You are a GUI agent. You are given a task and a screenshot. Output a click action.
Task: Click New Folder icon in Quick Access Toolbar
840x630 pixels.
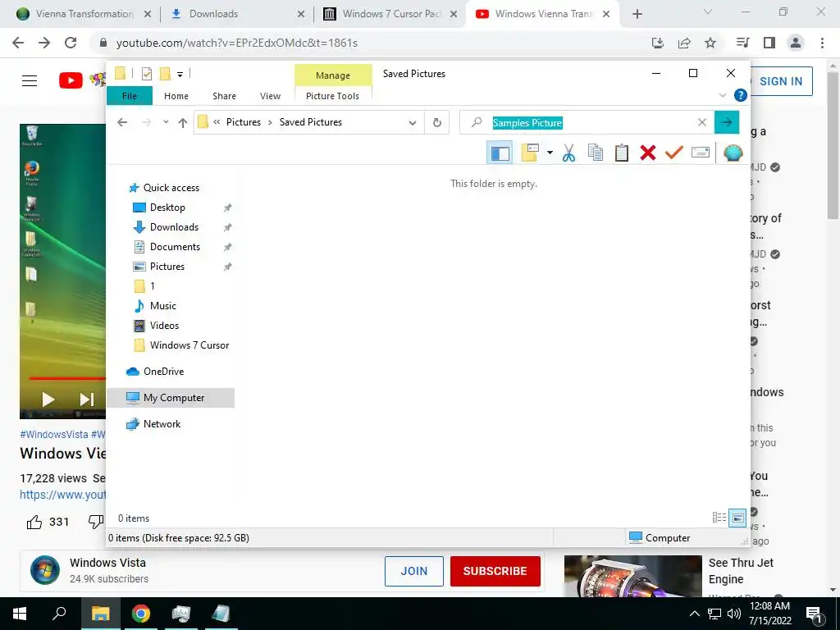pyautogui.click(x=165, y=74)
